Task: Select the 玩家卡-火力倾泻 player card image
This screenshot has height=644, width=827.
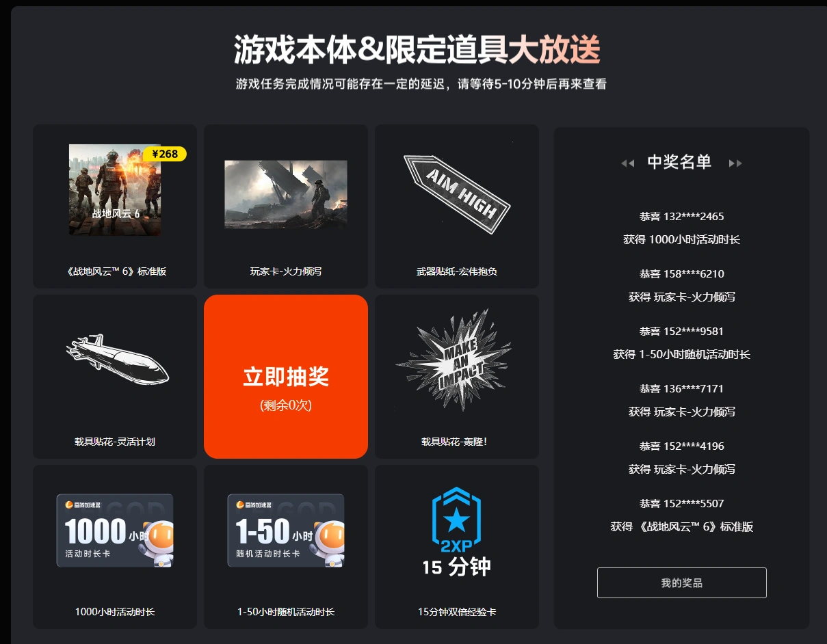Action: pyautogui.click(x=286, y=194)
